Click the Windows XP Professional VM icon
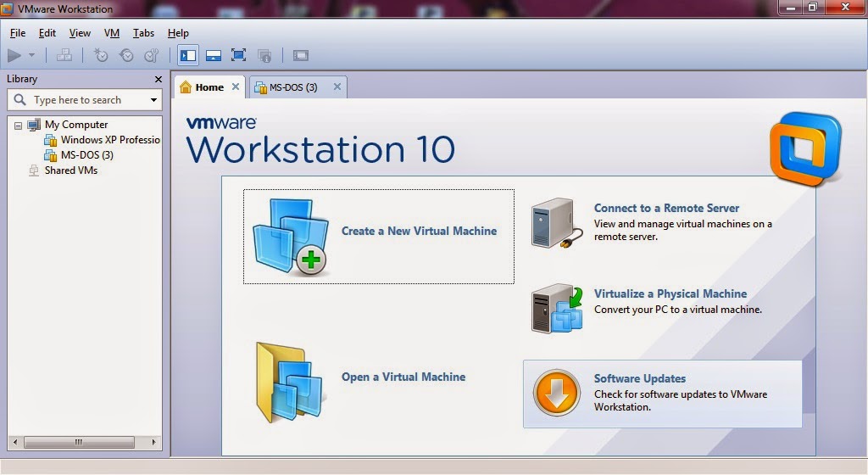This screenshot has height=475, width=868. (50, 140)
